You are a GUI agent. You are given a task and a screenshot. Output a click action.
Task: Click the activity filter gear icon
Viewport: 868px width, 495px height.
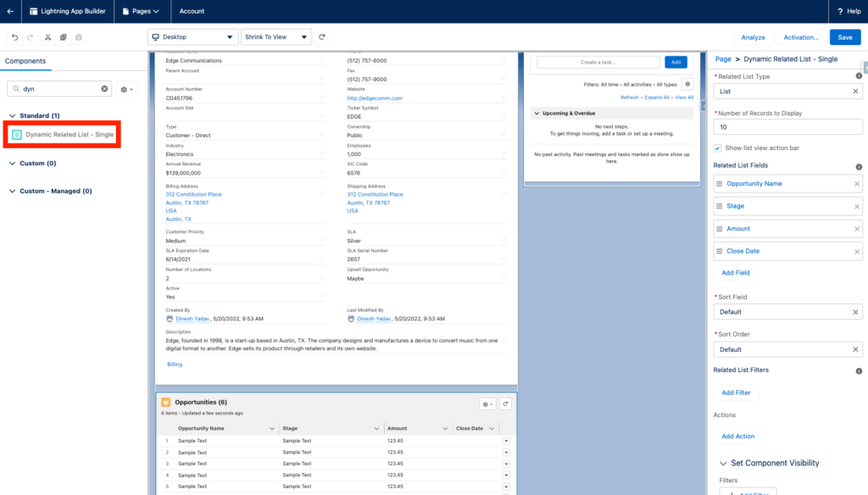pyautogui.click(x=687, y=84)
